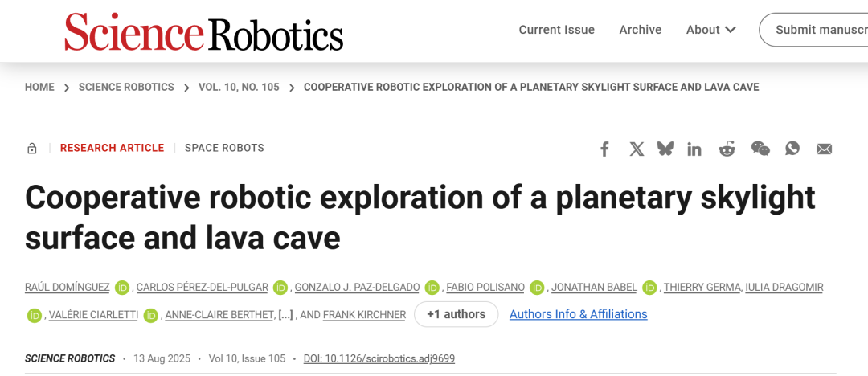Open Authors Info & Affiliations link
This screenshot has height=376, width=868.
point(578,314)
